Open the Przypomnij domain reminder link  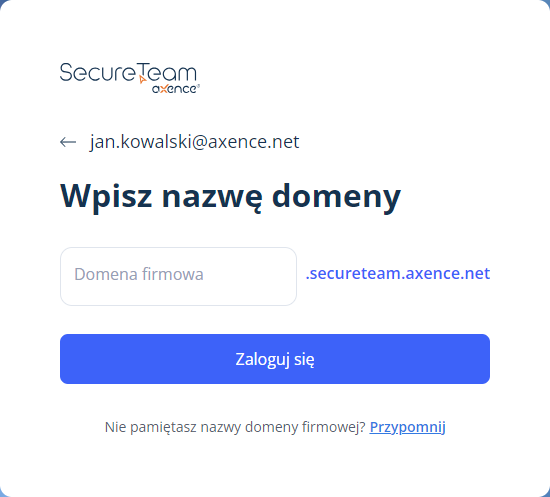407,427
